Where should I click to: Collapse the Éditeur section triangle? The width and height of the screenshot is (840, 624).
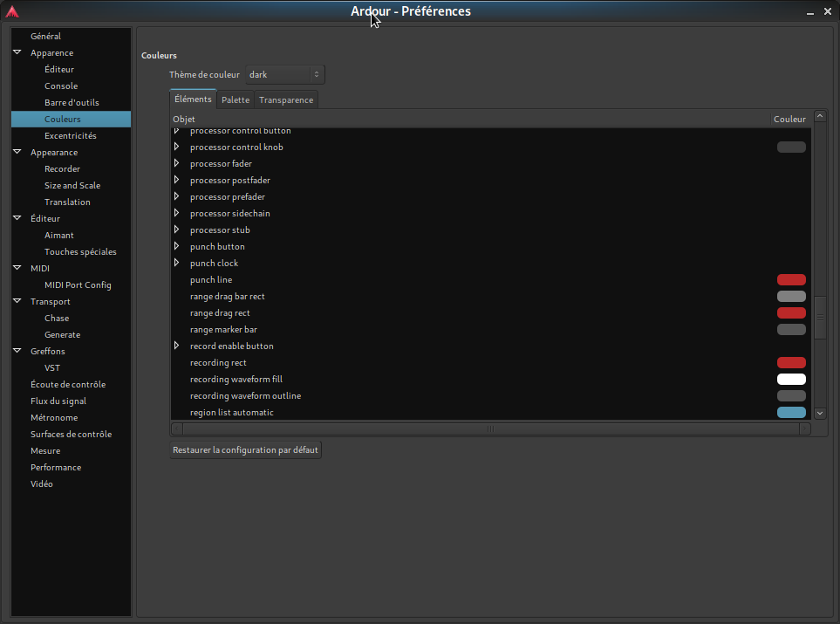click(x=17, y=218)
